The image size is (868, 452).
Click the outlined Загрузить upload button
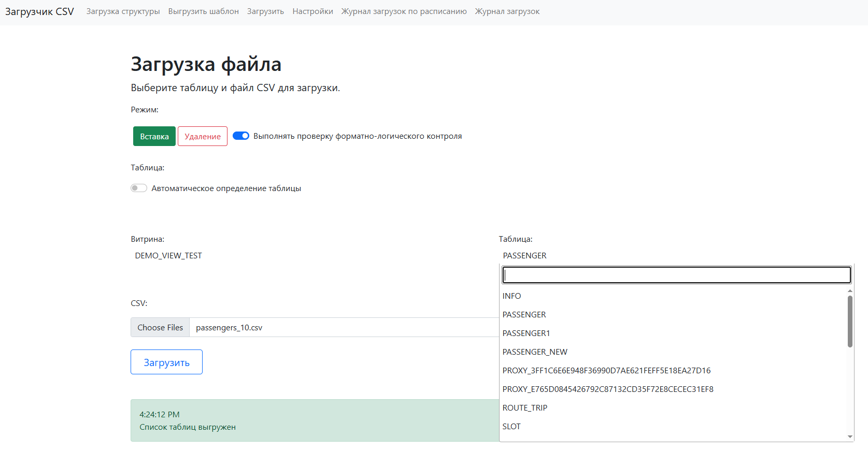pyautogui.click(x=166, y=362)
